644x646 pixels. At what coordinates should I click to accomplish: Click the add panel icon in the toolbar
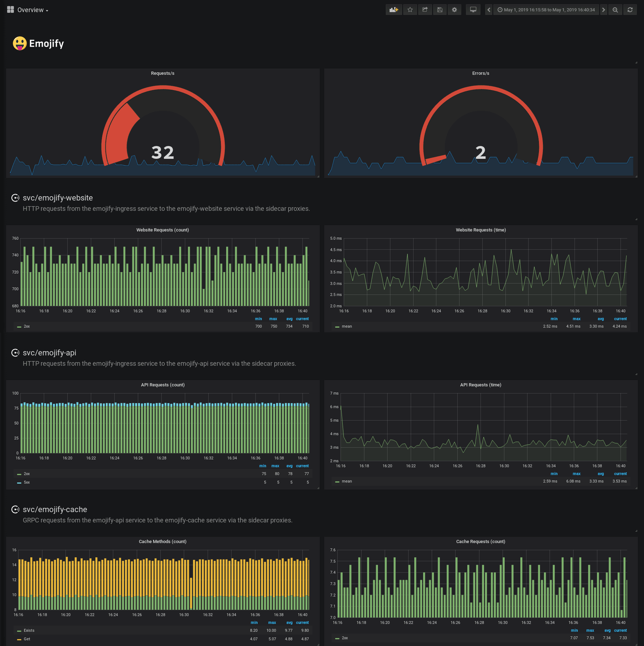point(394,10)
